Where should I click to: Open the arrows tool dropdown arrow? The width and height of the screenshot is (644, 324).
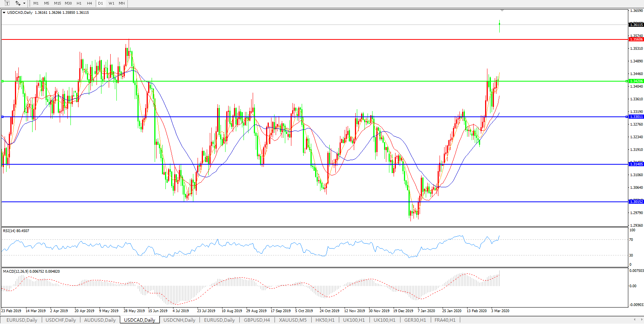click(x=25, y=3)
